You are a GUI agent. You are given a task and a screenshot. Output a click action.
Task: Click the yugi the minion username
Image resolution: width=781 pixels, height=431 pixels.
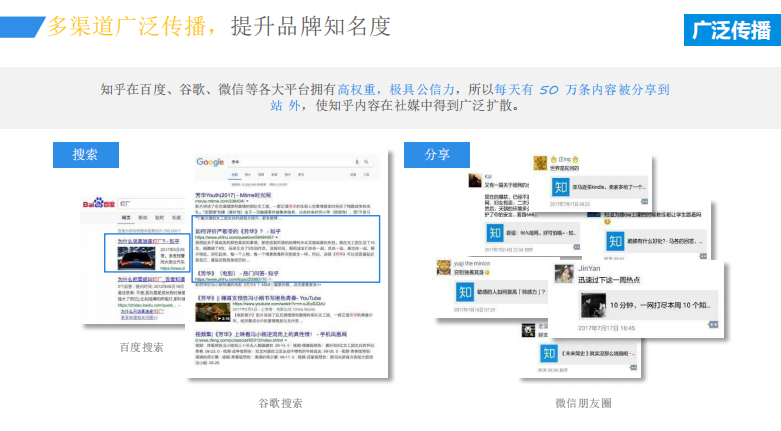[x=472, y=263]
